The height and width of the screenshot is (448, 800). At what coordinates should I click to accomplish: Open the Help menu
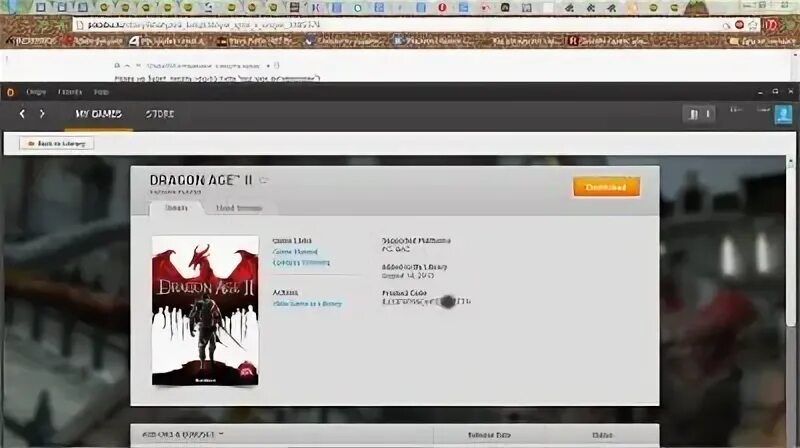101,92
